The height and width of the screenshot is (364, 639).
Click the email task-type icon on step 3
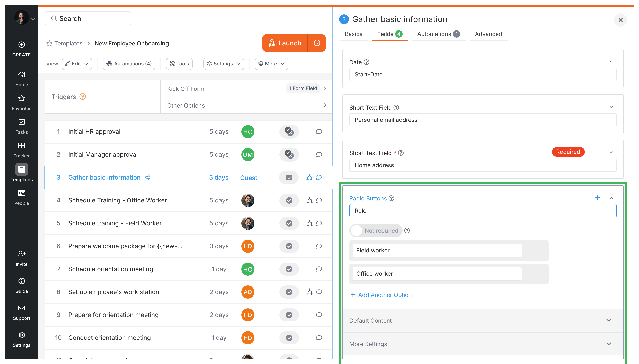[289, 178]
